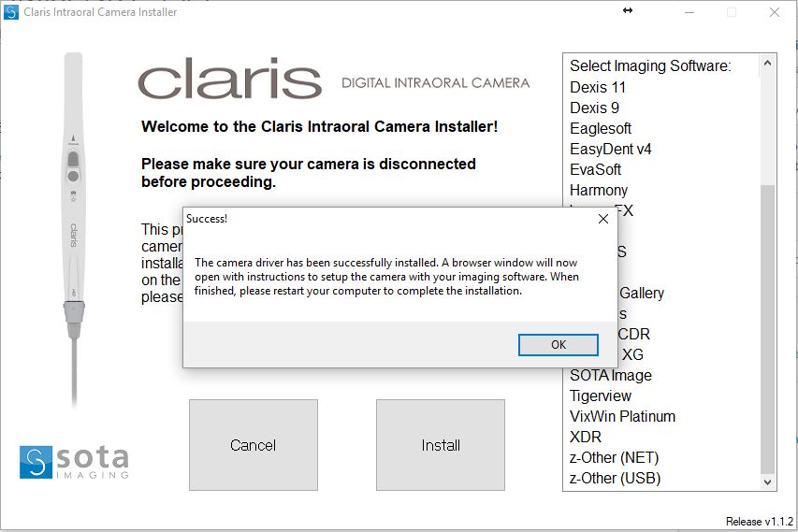The height and width of the screenshot is (532, 798).
Task: Select Eaglesoft in the list
Action: coord(601,128)
